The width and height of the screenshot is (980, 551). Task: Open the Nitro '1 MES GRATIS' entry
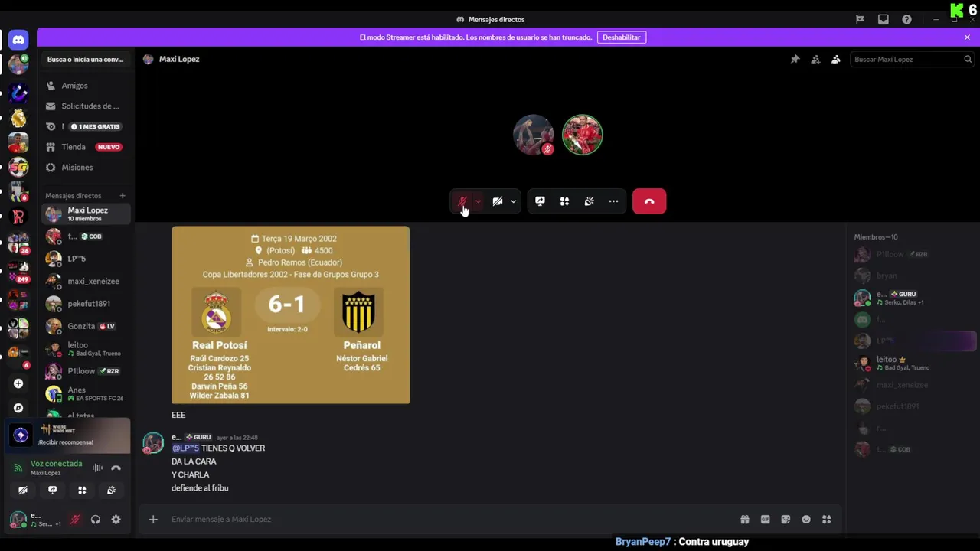coord(85,126)
